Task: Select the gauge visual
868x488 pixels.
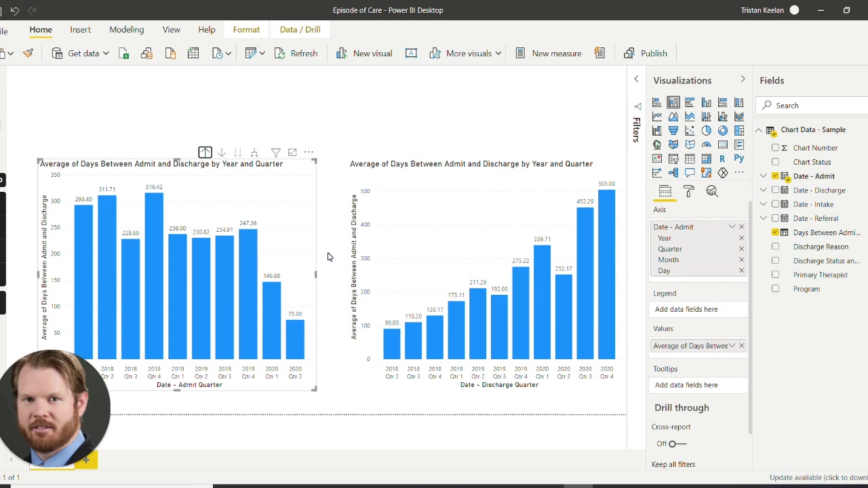Action: (x=707, y=144)
